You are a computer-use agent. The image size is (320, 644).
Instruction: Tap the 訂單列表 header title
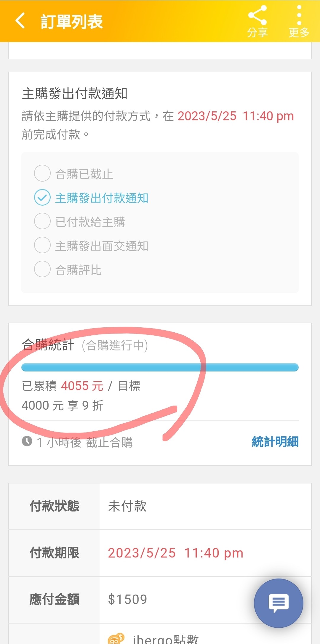pos(71,22)
